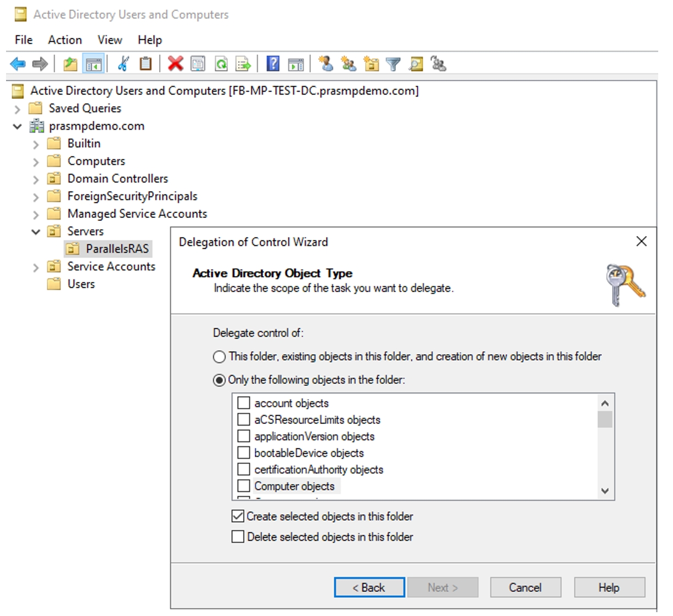Image resolution: width=673 pixels, height=616 pixels.
Task: Check the Computer objects checkbox
Action: [x=244, y=486]
